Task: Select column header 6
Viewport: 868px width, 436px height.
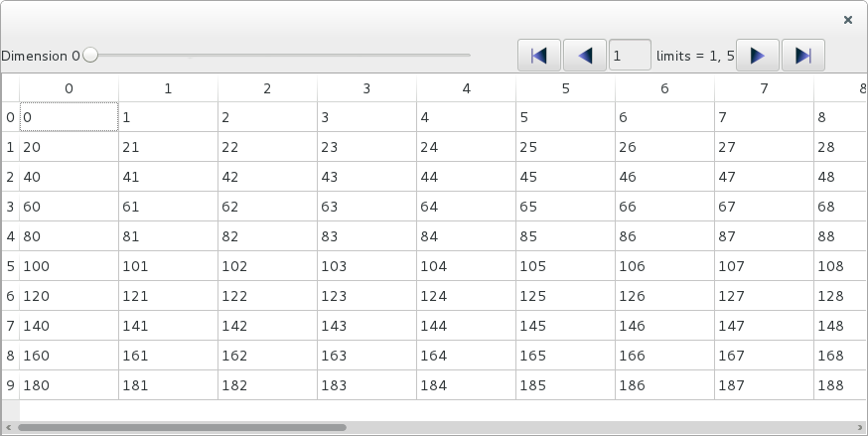Action: coord(664,88)
